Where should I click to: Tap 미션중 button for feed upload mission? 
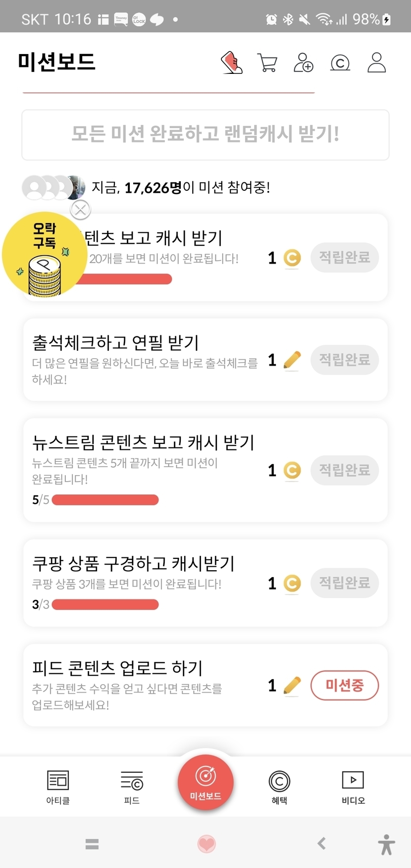click(x=345, y=686)
